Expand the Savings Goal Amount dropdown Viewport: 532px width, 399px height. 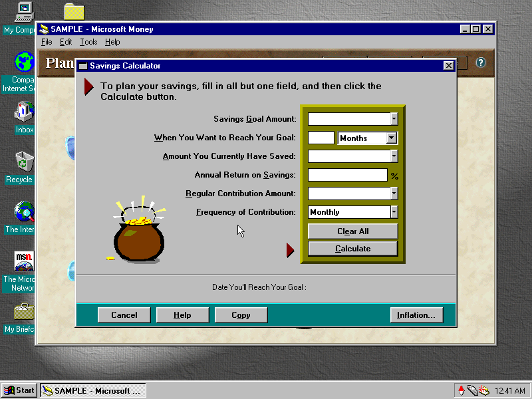[x=394, y=119]
